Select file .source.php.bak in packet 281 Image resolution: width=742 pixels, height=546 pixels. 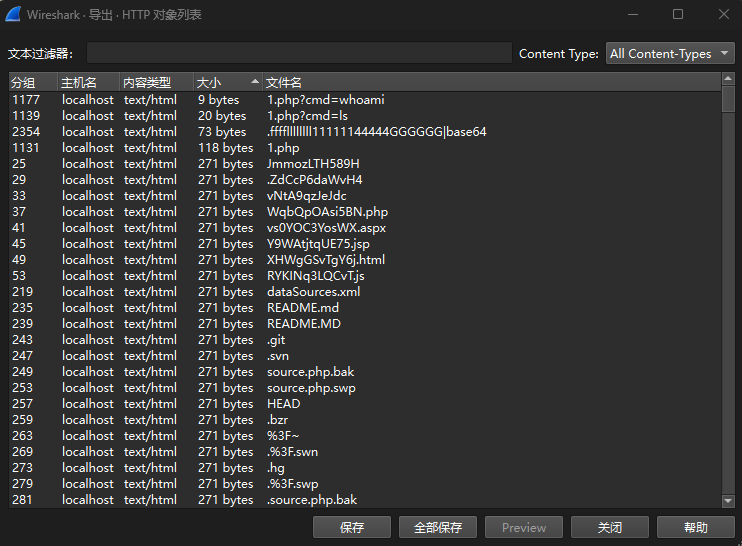click(x=365, y=500)
